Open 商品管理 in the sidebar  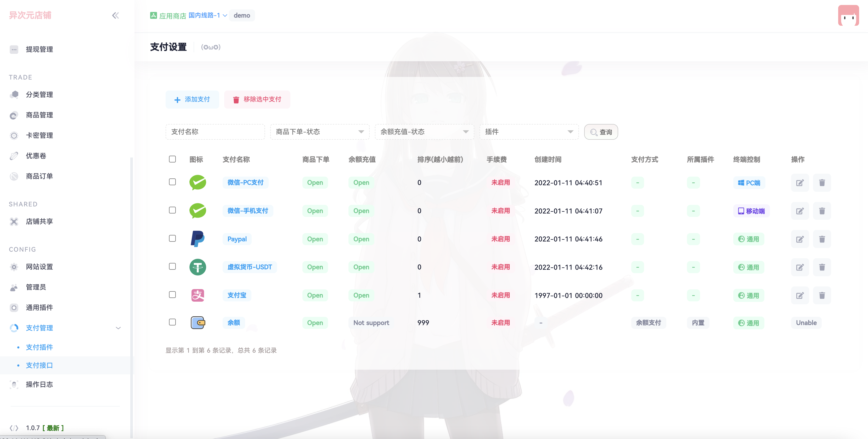[40, 115]
